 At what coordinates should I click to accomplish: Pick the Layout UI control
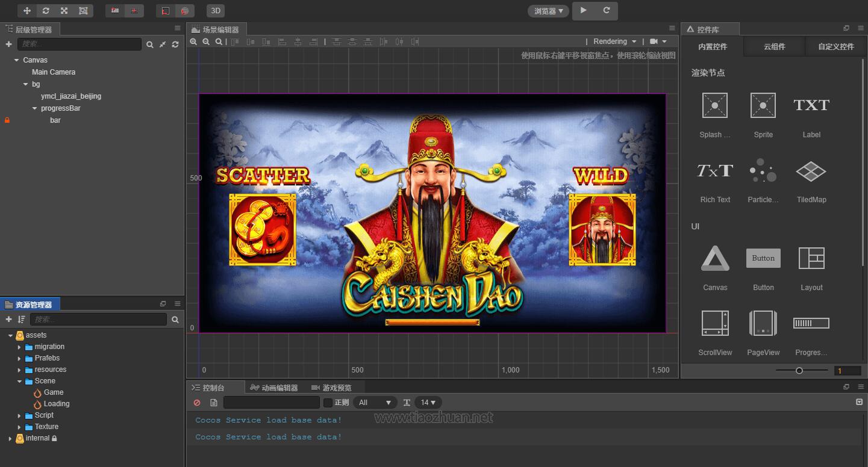tap(811, 268)
